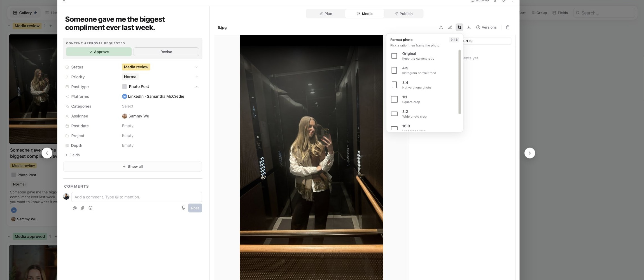Go to the next item arrow
The height and width of the screenshot is (280, 644).
coord(529,153)
